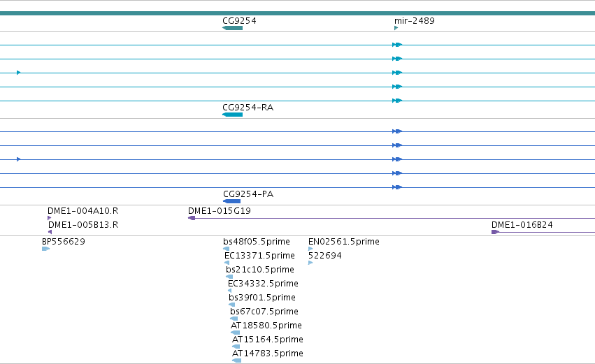This screenshot has height=364, width=595.
Task: Click the CG9254-RA transcript label
Action: pos(248,108)
